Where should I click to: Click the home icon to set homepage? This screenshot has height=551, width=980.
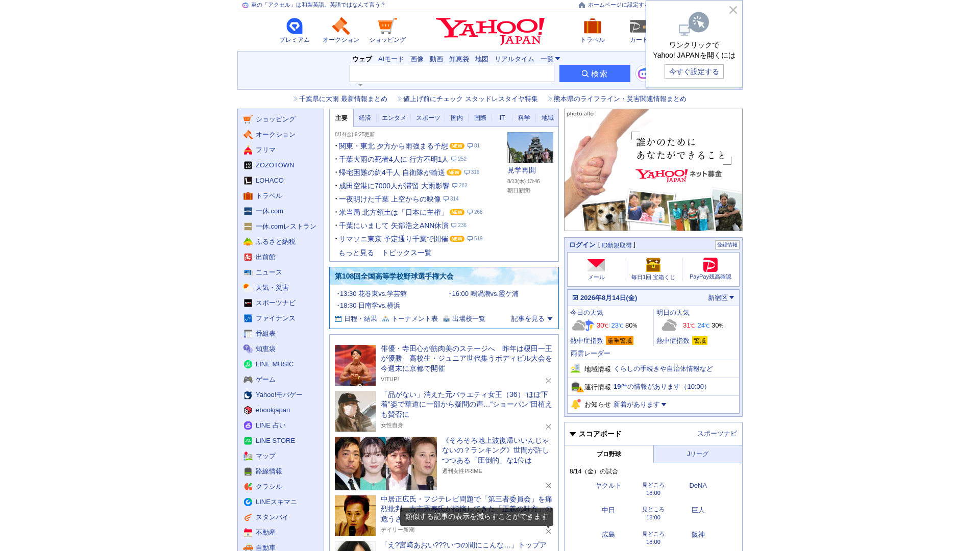582,5
